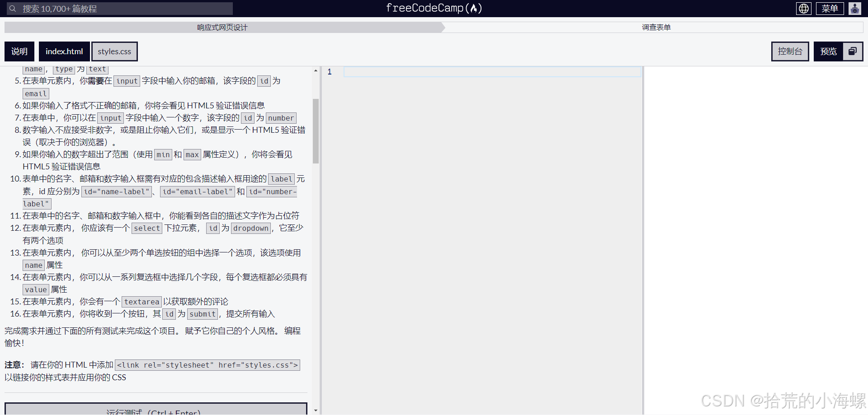Click instructions scrollbar up arrow
This screenshot has height=415, width=868.
click(x=316, y=71)
